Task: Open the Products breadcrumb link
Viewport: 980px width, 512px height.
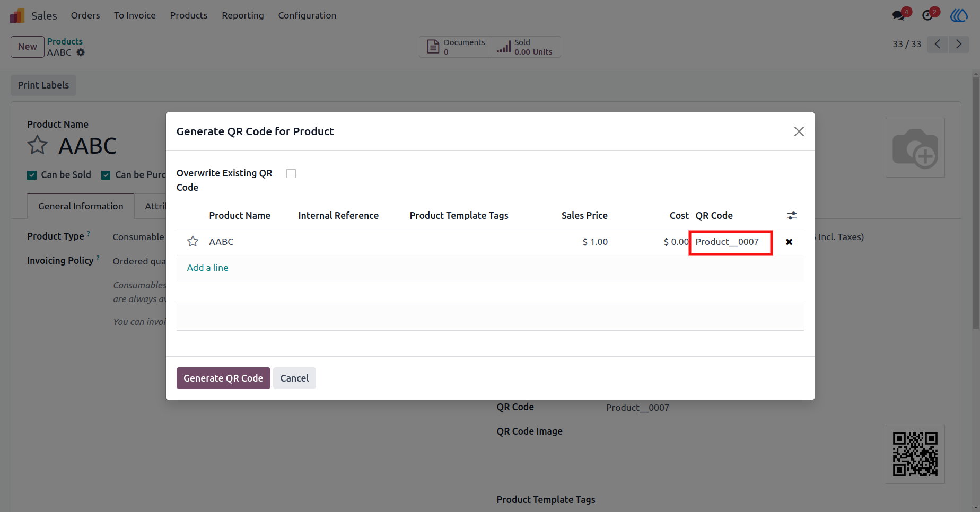Action: [x=65, y=41]
